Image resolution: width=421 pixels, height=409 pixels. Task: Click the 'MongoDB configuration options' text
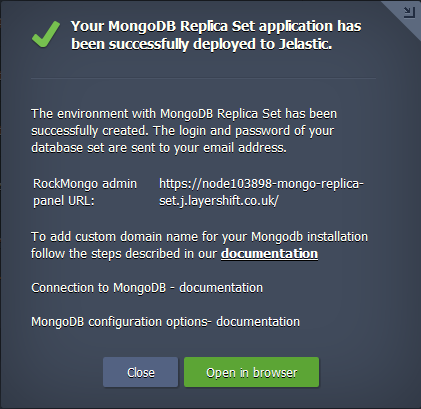121,322
